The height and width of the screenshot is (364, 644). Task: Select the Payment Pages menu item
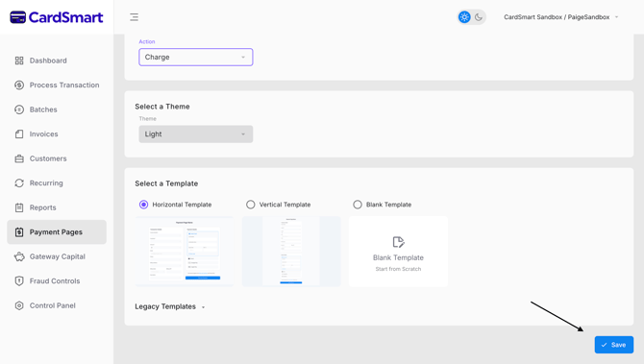(57, 231)
